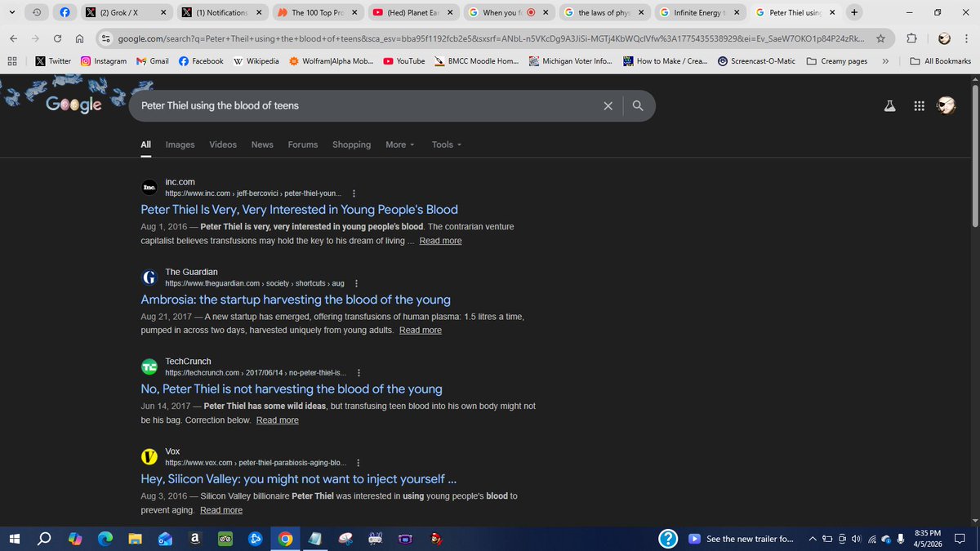Open Microsoft Edge from the taskbar

[105, 539]
